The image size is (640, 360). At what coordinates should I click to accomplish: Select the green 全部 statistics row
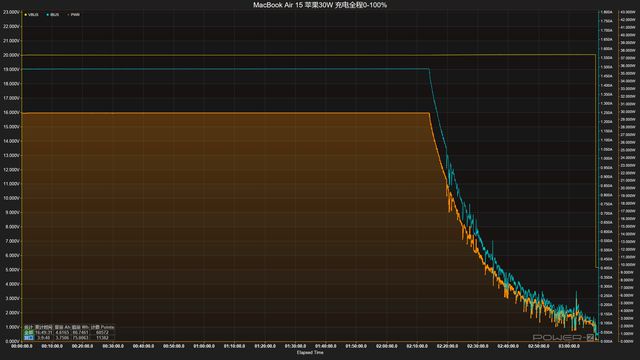click(x=69, y=333)
